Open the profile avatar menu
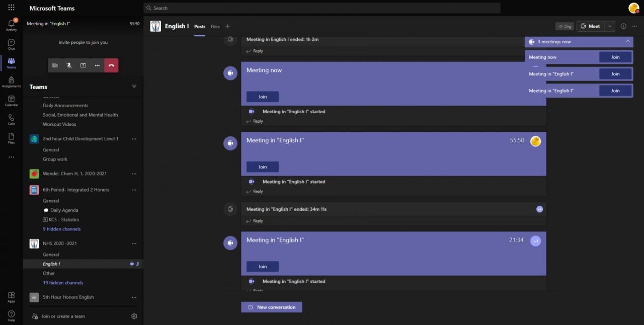The width and height of the screenshot is (644, 325). tap(634, 8)
